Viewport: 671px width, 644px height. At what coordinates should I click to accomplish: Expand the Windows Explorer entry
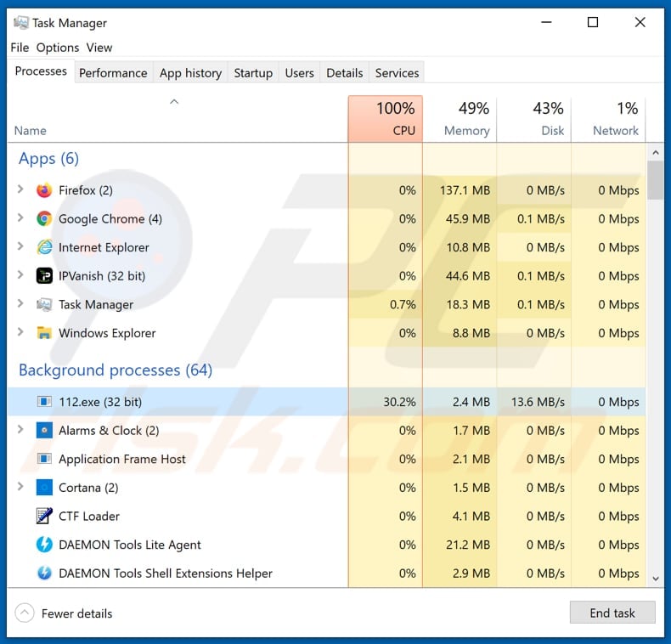pos(20,331)
